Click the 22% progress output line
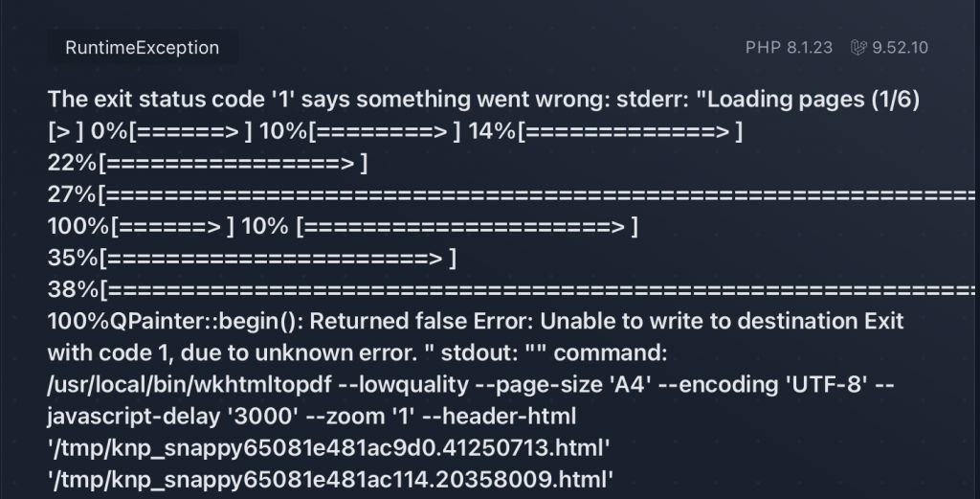 [208, 163]
